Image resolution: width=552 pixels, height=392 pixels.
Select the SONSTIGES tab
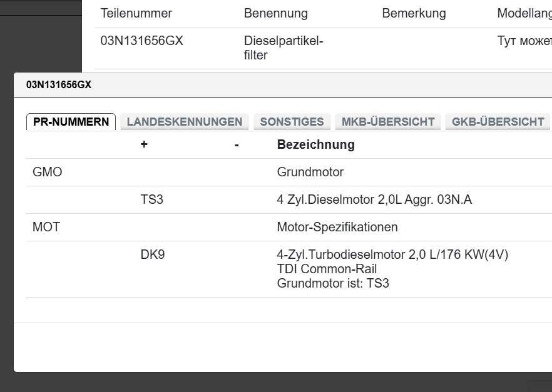click(292, 122)
